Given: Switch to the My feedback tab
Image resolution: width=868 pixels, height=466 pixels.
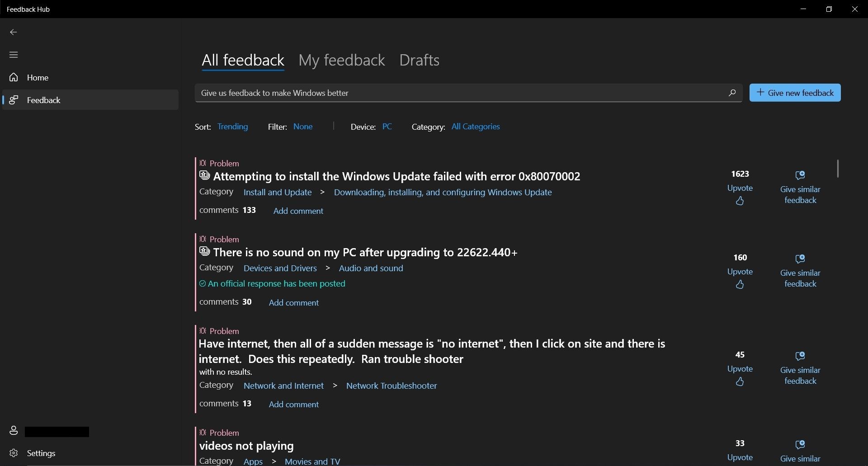Looking at the screenshot, I should [341, 60].
